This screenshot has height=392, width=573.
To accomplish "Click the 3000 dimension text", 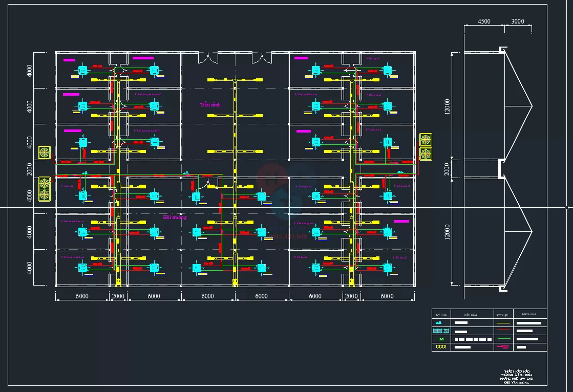I will tap(517, 21).
